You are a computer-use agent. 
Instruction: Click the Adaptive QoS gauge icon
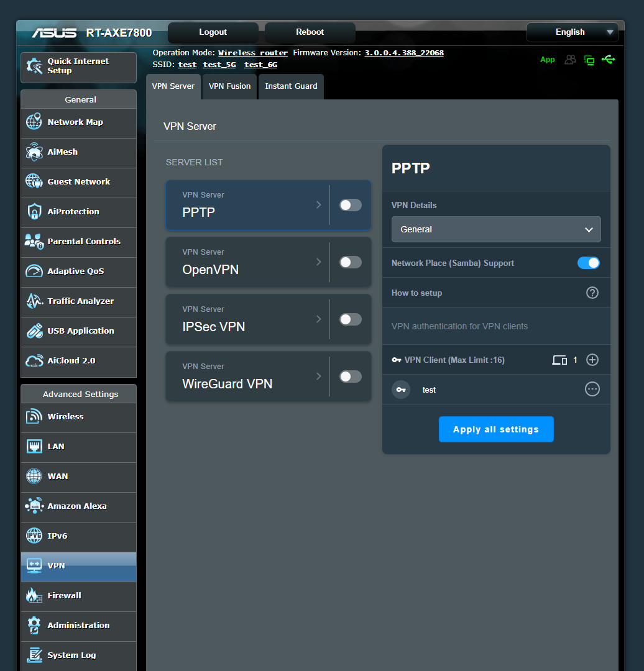click(34, 271)
